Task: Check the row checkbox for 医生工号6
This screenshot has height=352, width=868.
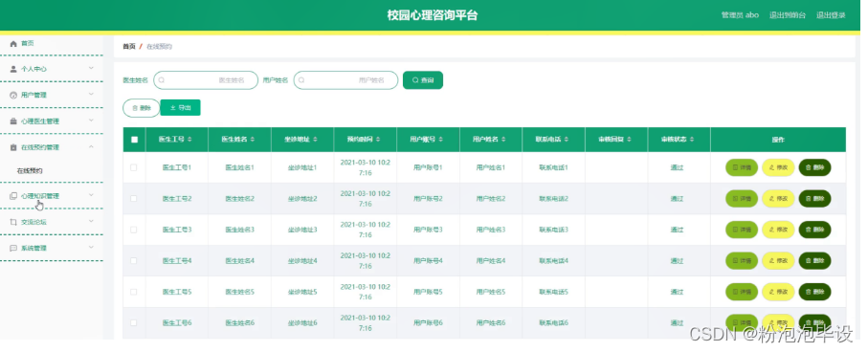Action: [x=133, y=322]
